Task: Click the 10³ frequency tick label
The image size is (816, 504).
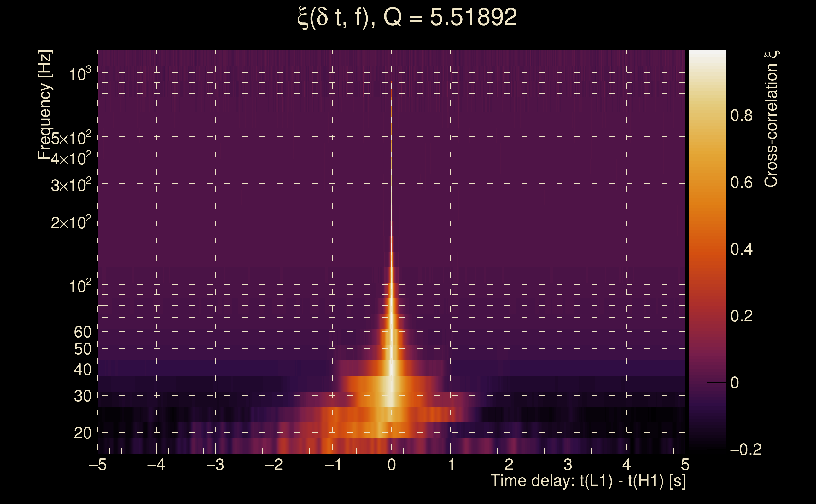Action: pos(80,74)
